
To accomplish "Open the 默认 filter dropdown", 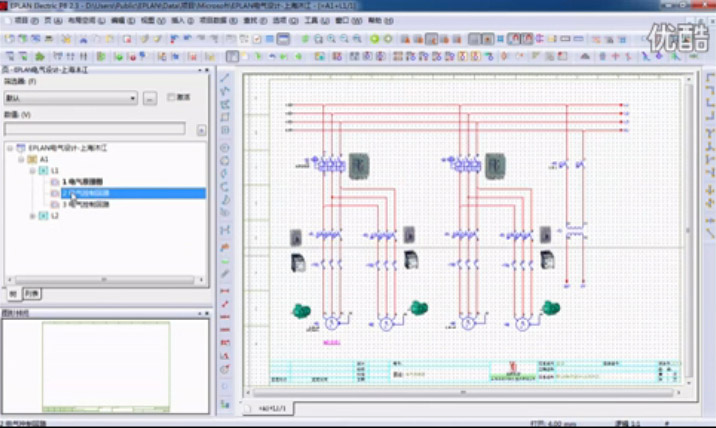I will (x=70, y=98).
